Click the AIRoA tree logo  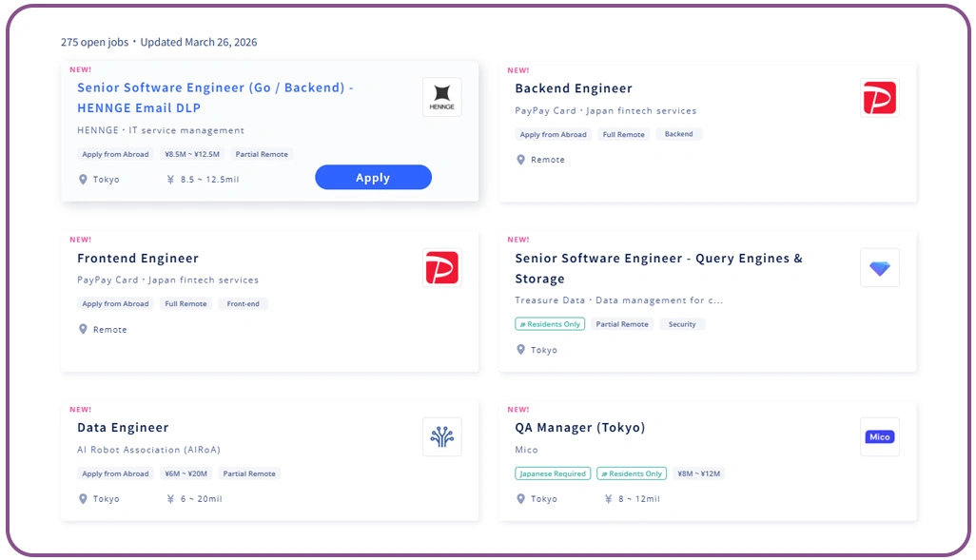click(x=442, y=436)
